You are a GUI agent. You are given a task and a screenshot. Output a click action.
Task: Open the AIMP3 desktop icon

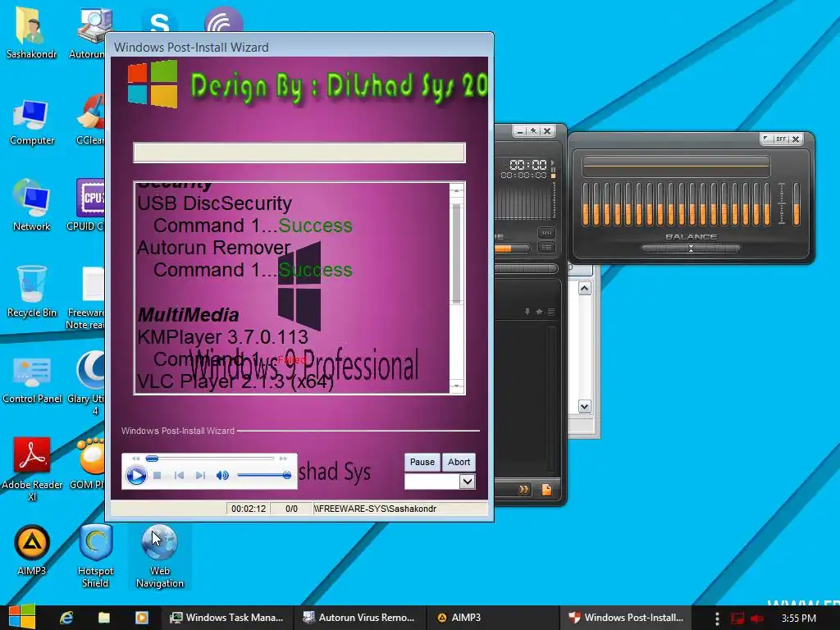click(x=32, y=550)
